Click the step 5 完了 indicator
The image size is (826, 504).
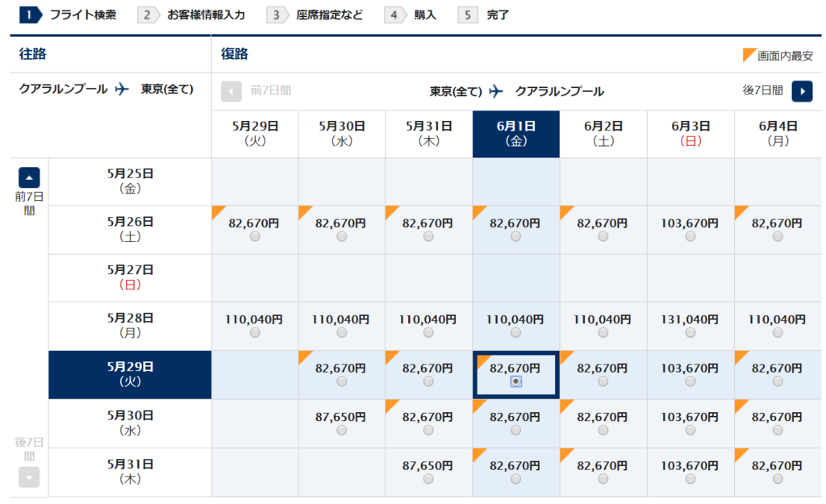pyautogui.click(x=468, y=14)
